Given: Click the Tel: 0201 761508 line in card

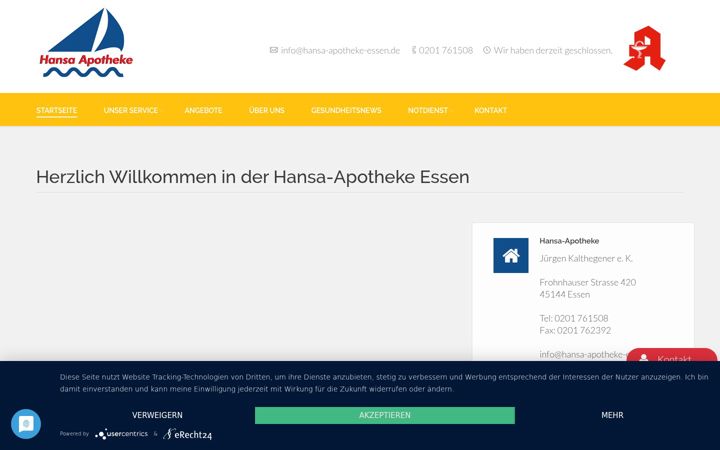Looking at the screenshot, I should pos(574,318).
